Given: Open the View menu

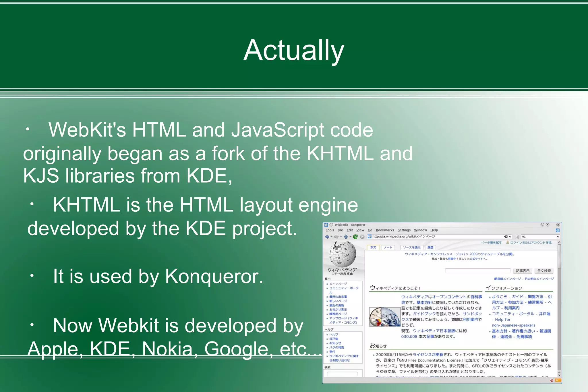Looking at the screenshot, I should [360, 230].
